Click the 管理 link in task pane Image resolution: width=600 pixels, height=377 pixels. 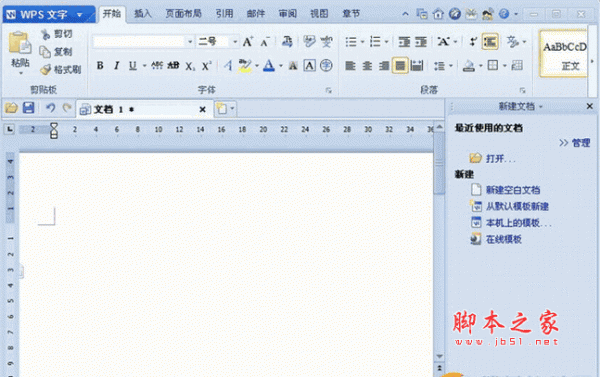[580, 143]
